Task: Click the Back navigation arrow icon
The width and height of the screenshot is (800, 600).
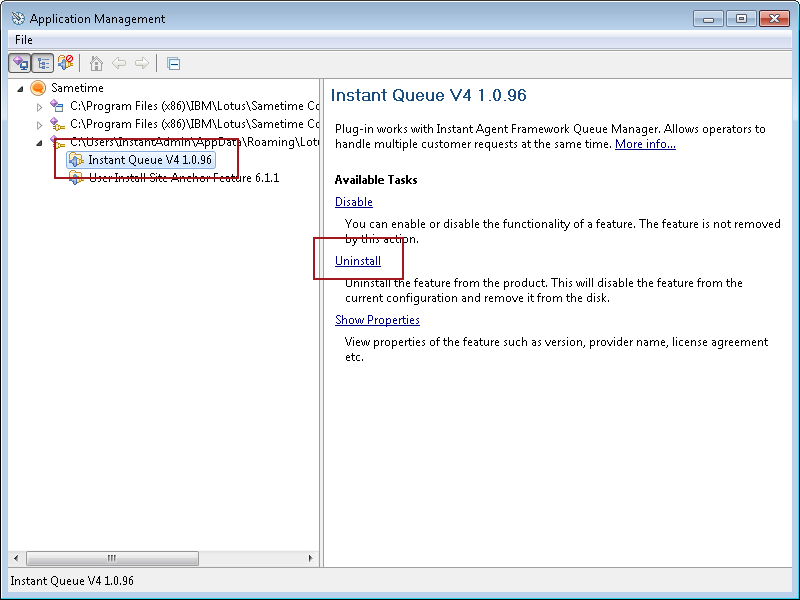Action: point(119,63)
